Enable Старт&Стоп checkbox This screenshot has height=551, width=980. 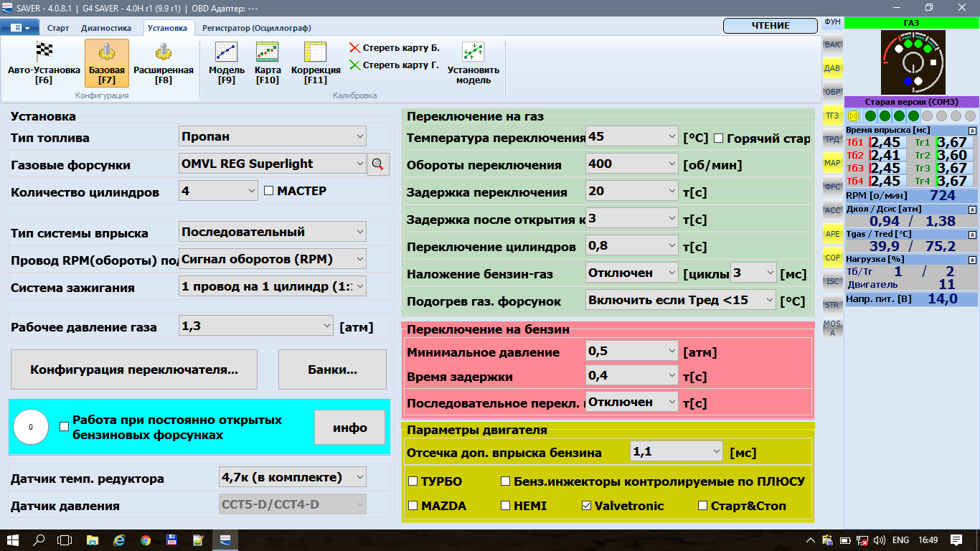pos(703,506)
